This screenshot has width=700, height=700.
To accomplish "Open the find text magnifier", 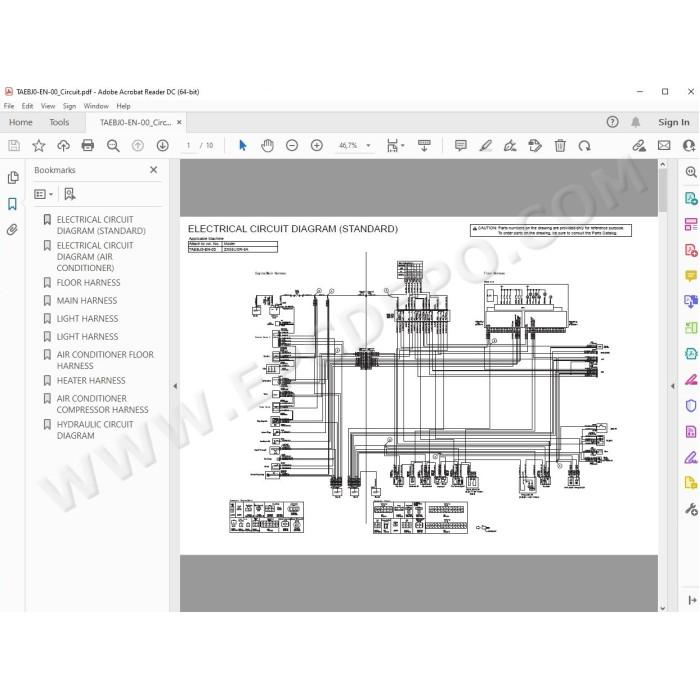I will point(113,146).
